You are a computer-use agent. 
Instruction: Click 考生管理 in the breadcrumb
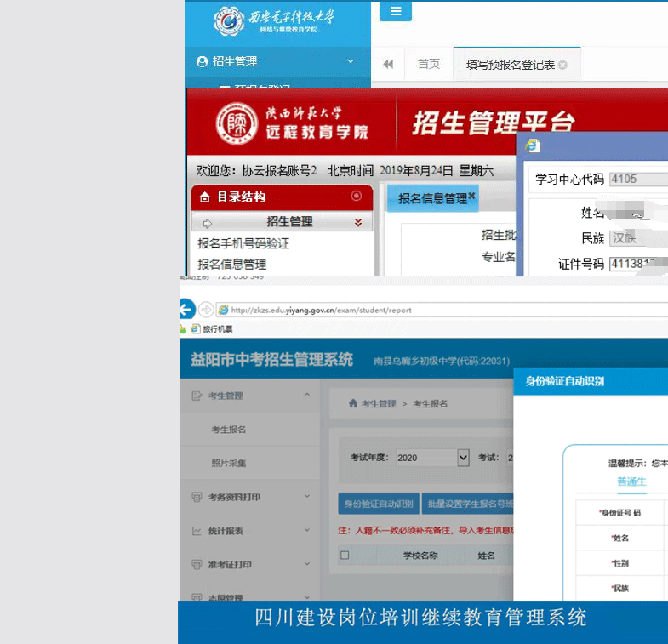(379, 403)
